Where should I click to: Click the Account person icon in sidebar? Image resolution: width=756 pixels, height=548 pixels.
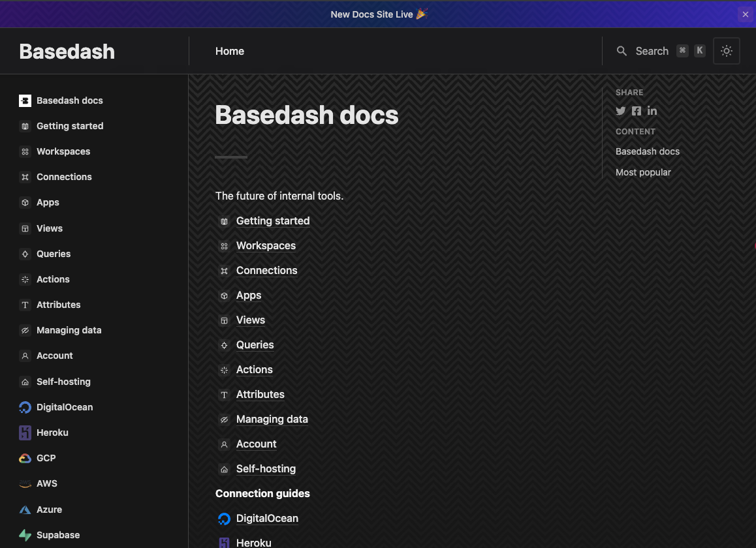click(25, 356)
